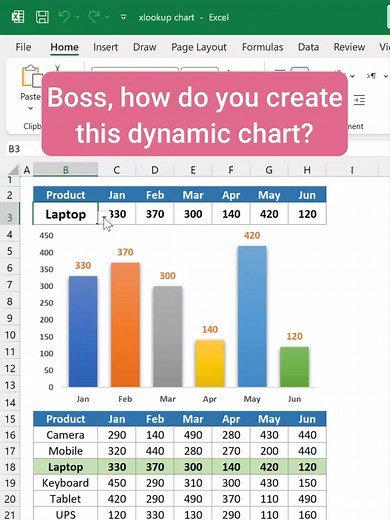Select row 2 header
Viewport: 390px width, 520px height.
pos(10,195)
